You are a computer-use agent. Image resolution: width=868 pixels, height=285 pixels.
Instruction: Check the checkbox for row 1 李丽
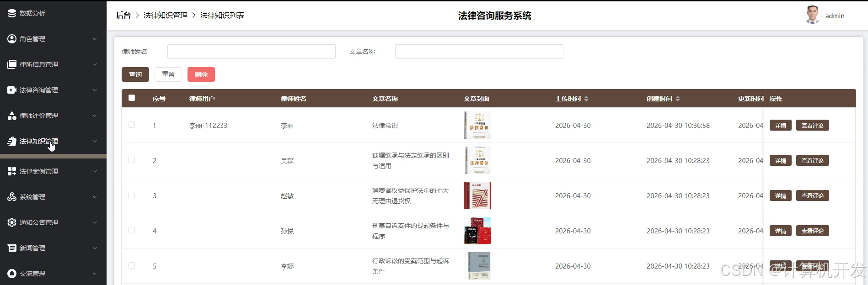132,125
